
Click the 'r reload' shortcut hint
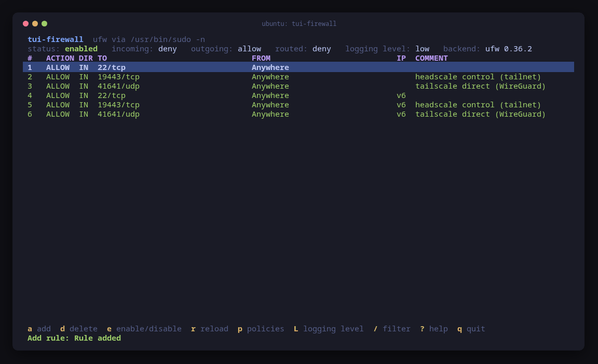tap(209, 329)
